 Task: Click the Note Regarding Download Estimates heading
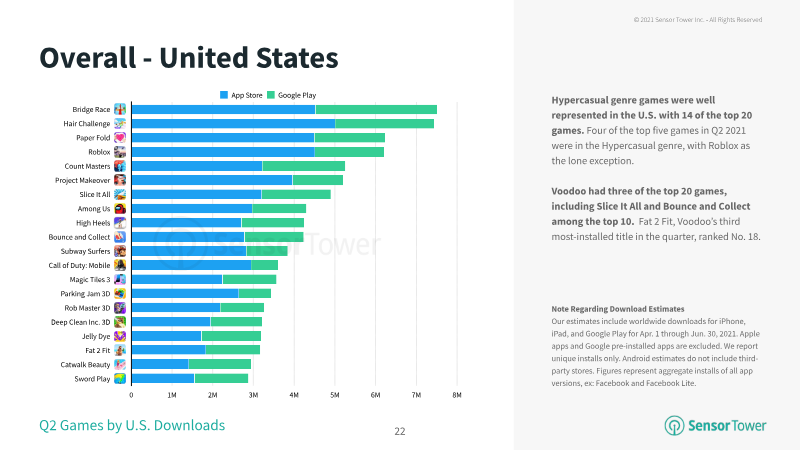point(618,309)
